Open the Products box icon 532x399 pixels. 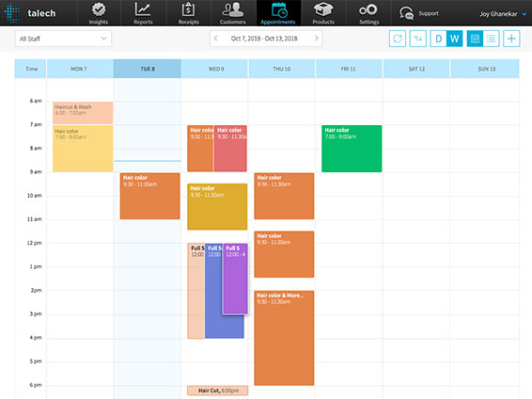click(323, 9)
